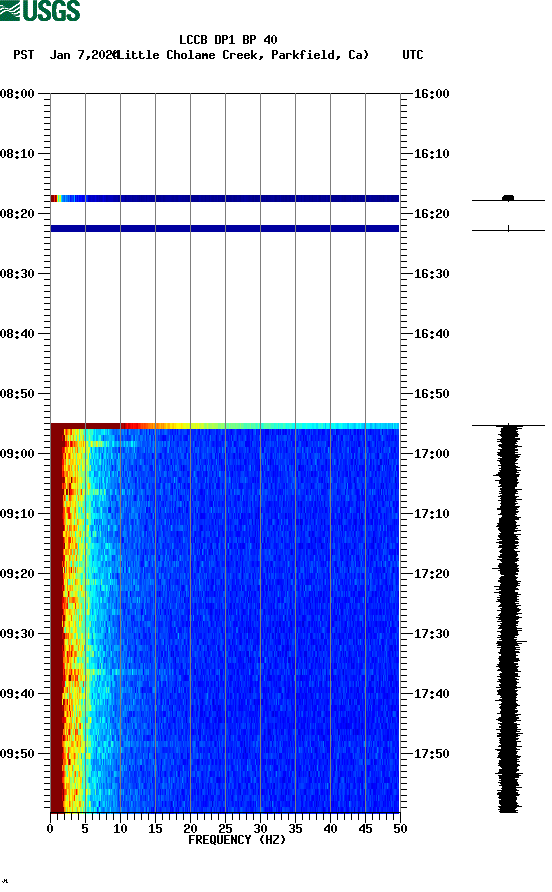Click the seismogram waveform trace beside spectrogram

[509, 618]
